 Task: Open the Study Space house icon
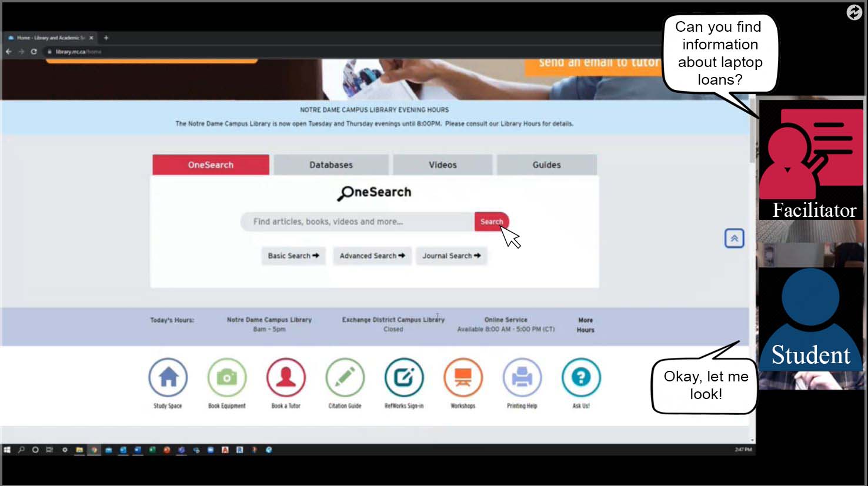(x=168, y=377)
